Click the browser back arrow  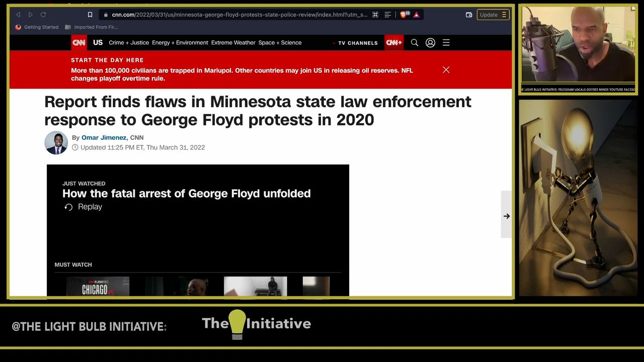pos(18,15)
